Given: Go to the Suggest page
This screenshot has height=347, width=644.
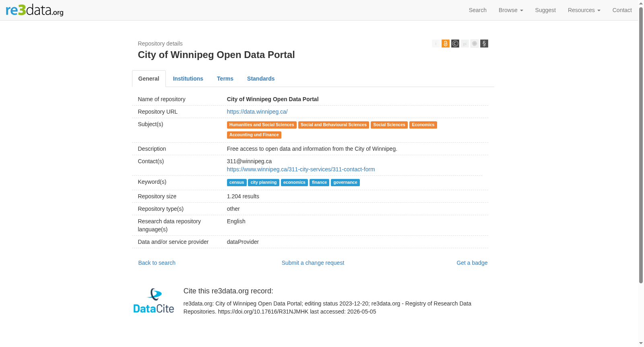Looking at the screenshot, I should click(545, 10).
